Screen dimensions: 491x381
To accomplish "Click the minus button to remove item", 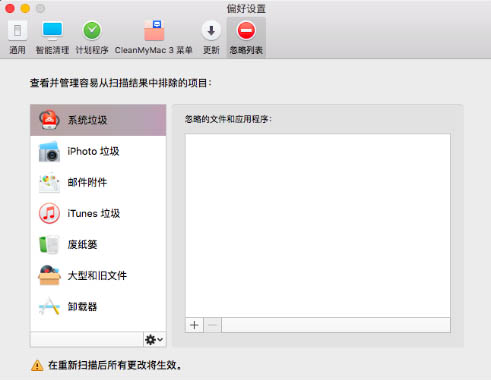I will click(x=212, y=325).
